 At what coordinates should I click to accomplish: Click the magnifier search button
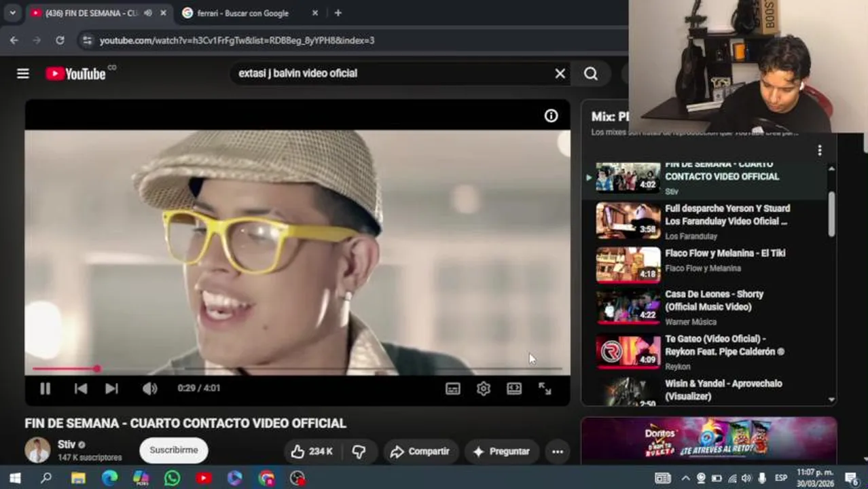(591, 73)
